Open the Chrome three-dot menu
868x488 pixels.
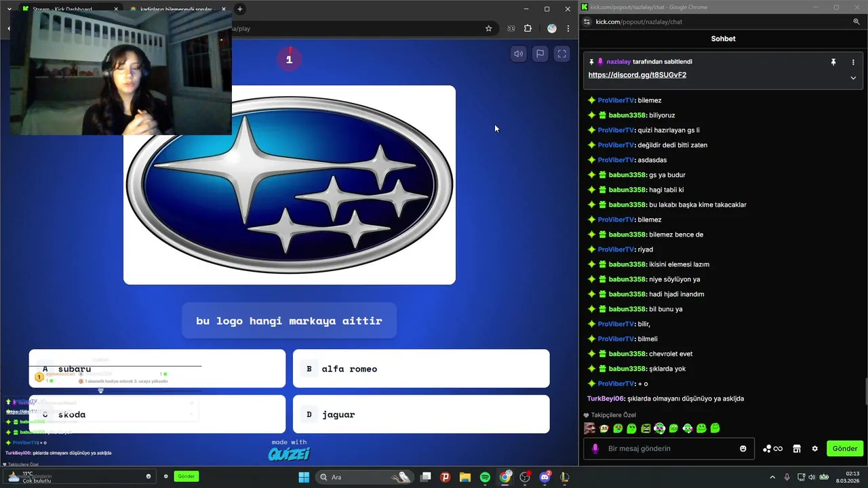[568, 28]
